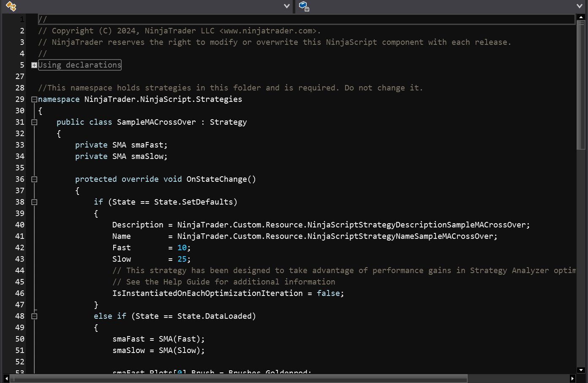
Task: Open the member list dropdown arrow
Action: [580, 6]
